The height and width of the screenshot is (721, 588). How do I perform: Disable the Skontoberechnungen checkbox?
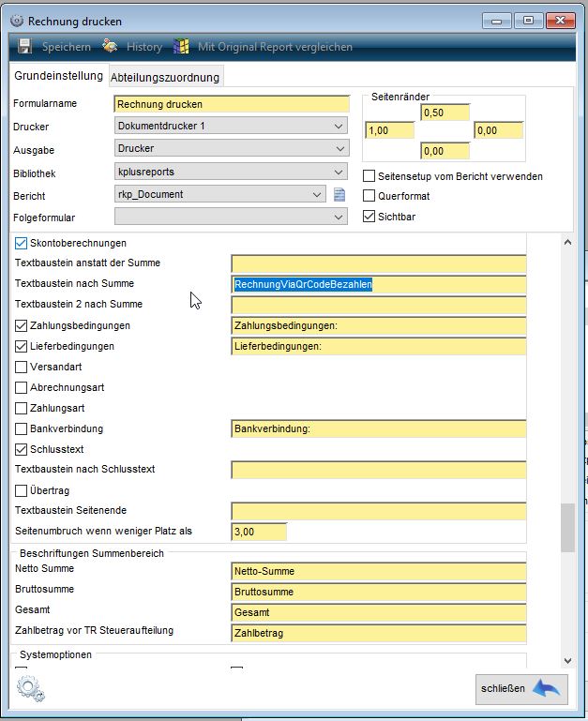click(22, 244)
